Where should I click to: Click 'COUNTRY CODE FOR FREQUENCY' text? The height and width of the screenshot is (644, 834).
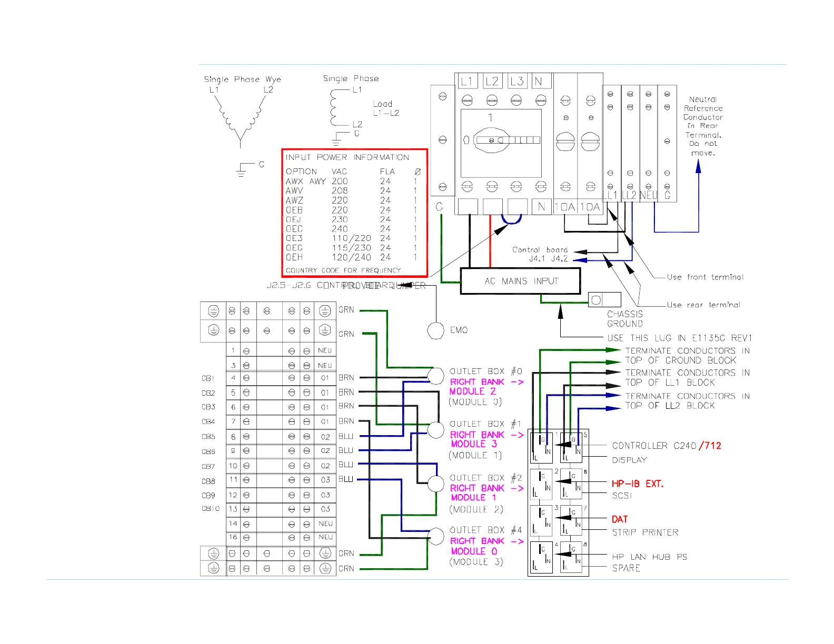tap(343, 270)
